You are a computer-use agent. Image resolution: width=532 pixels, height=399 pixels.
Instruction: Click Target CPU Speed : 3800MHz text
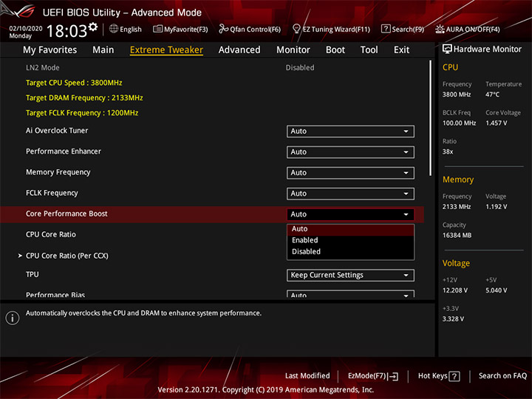coord(74,83)
